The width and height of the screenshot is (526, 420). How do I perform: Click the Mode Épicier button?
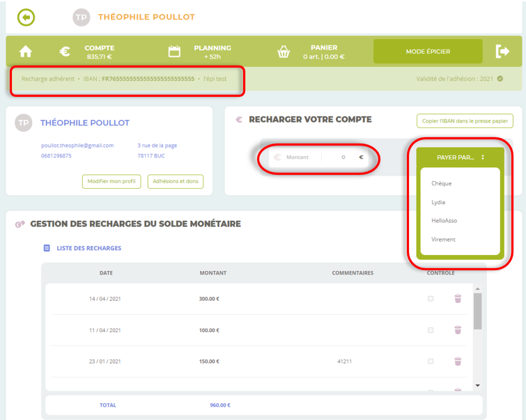click(428, 52)
